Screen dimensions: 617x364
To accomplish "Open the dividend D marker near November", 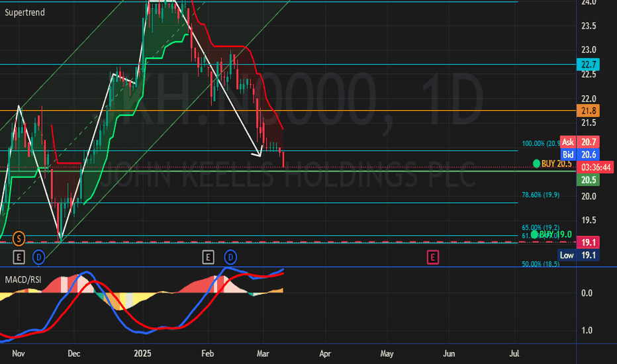I will (x=38, y=257).
